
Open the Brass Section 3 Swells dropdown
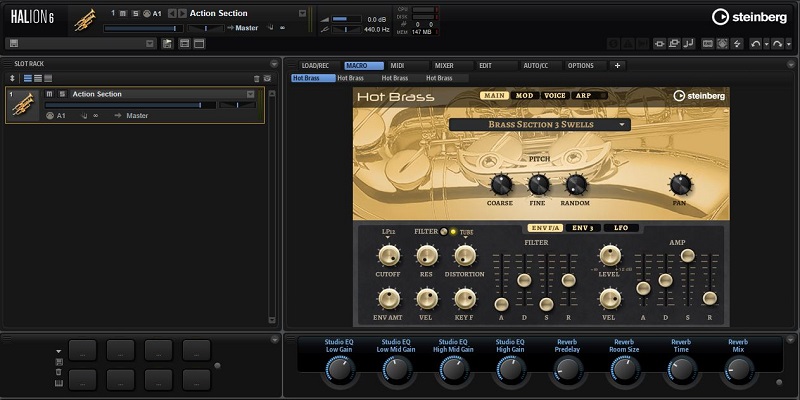pos(539,125)
